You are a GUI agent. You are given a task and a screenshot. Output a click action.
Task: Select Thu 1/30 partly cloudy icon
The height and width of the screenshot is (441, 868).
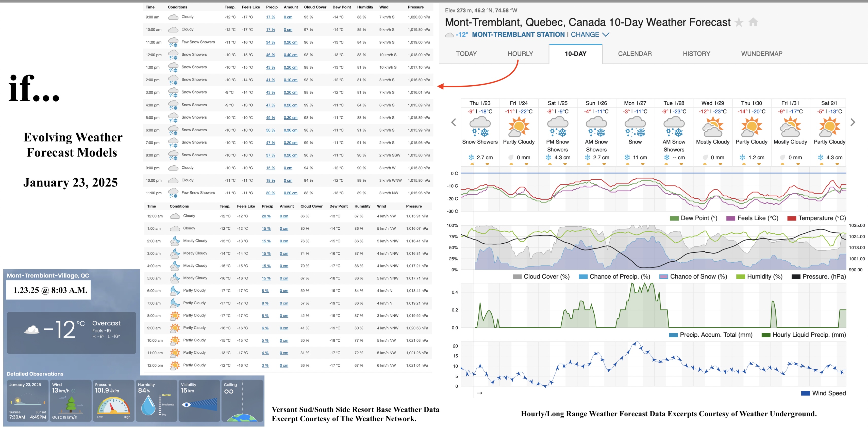(752, 127)
